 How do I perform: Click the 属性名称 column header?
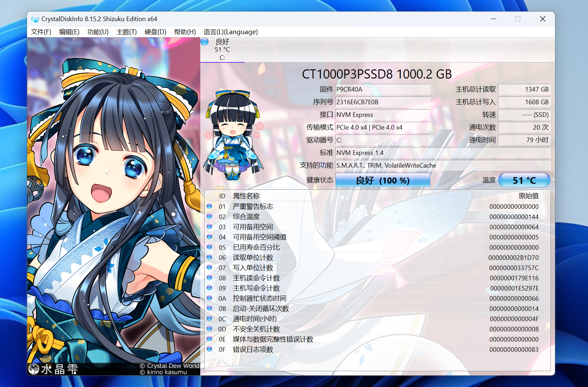coord(246,196)
